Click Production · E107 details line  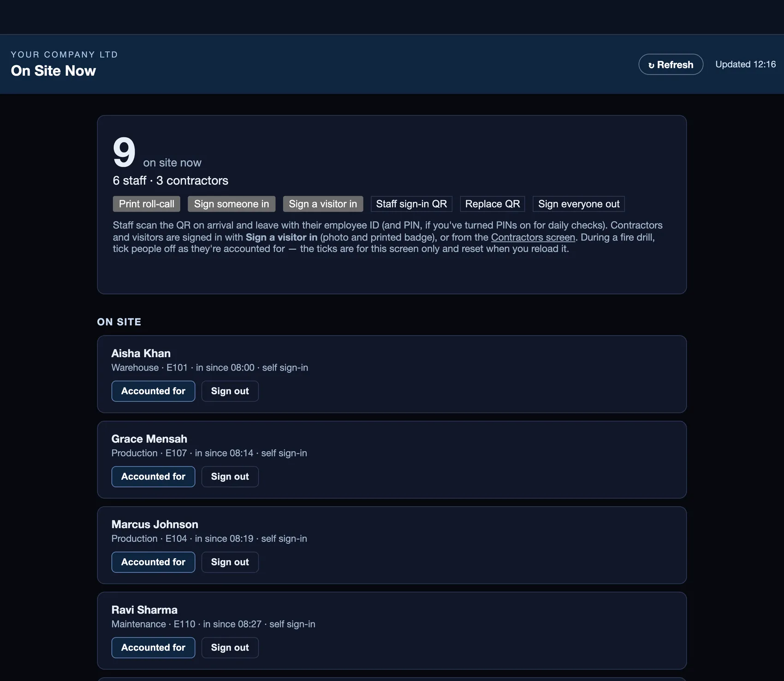click(209, 453)
